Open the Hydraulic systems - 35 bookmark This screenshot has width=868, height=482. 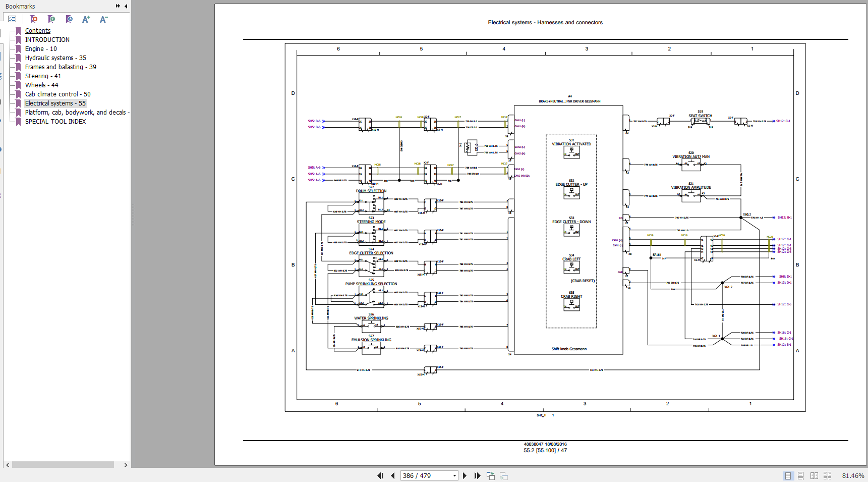click(x=55, y=58)
